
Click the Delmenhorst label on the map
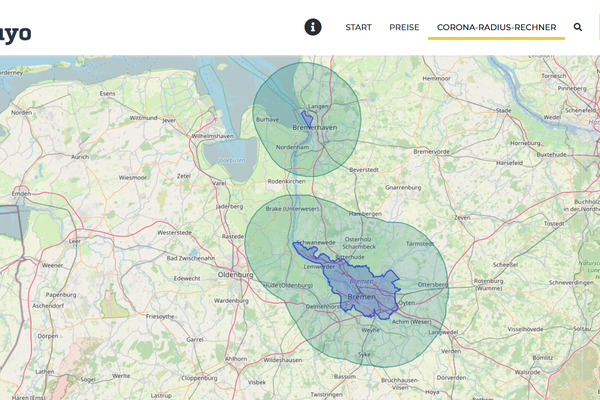(323, 307)
